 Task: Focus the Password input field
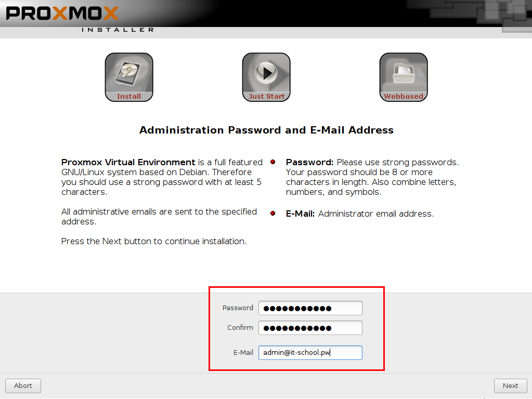[x=310, y=308]
